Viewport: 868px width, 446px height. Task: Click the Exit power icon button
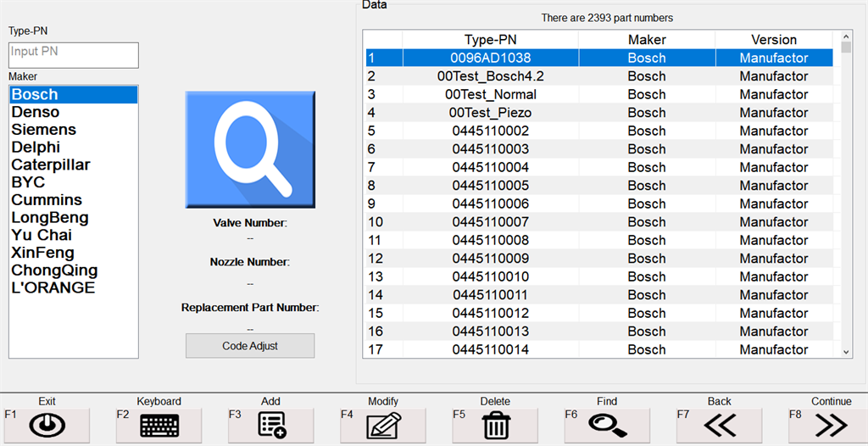[x=47, y=425]
